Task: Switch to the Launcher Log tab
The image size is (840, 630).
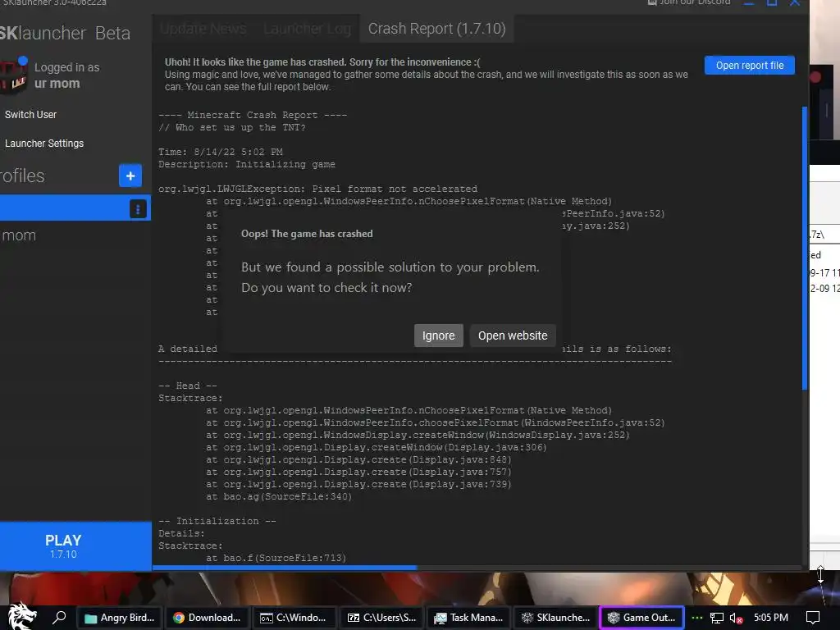Action: (x=307, y=29)
